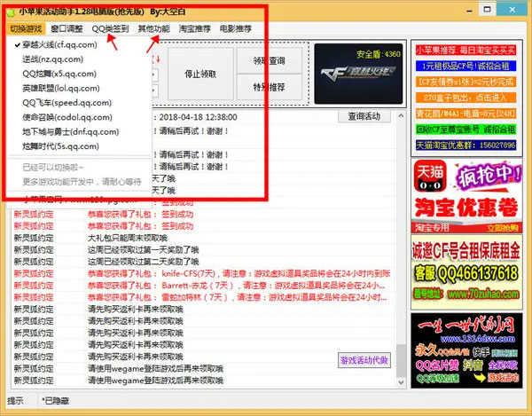Click the *已隐藏 status bar entry
This screenshot has height=416, width=532.
(56, 401)
